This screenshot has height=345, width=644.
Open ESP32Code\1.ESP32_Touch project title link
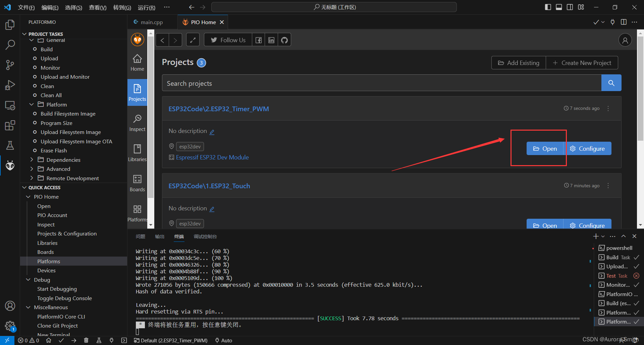209,186
